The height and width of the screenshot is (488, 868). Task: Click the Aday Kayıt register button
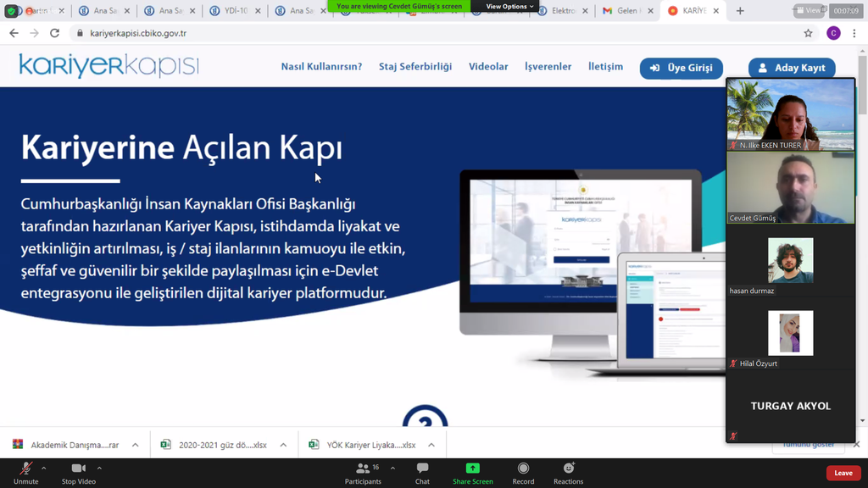792,68
